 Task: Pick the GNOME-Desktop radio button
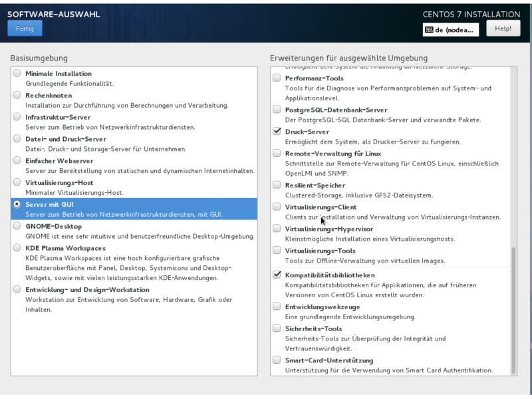coord(17,226)
